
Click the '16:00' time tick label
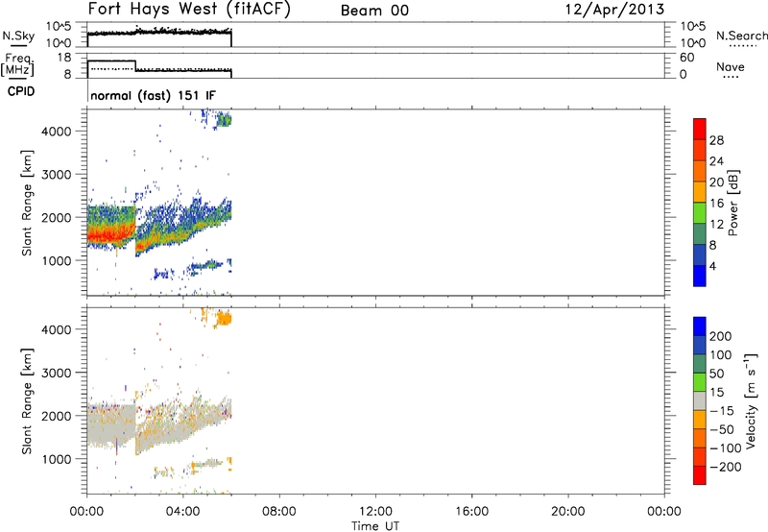pyautogui.click(x=471, y=512)
